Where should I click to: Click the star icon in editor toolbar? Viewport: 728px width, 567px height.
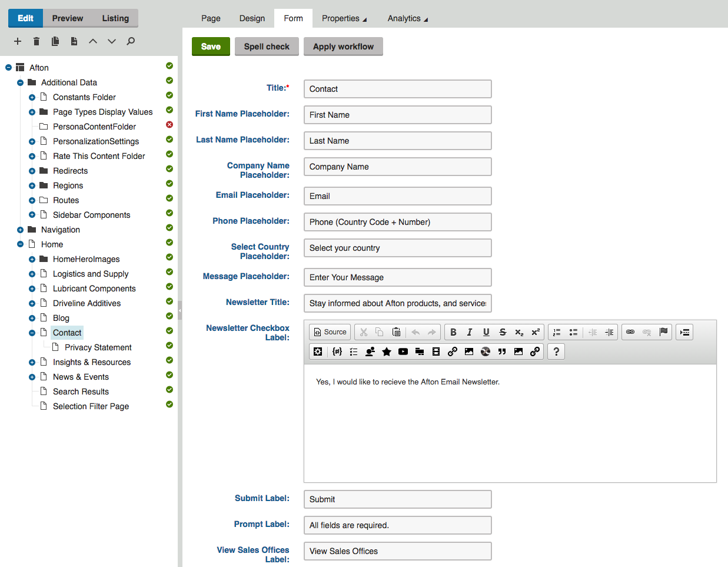click(x=387, y=352)
